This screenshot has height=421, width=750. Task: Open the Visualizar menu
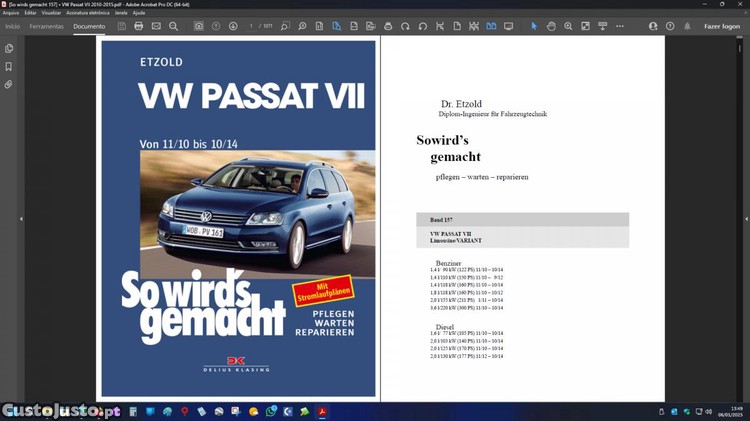point(51,13)
